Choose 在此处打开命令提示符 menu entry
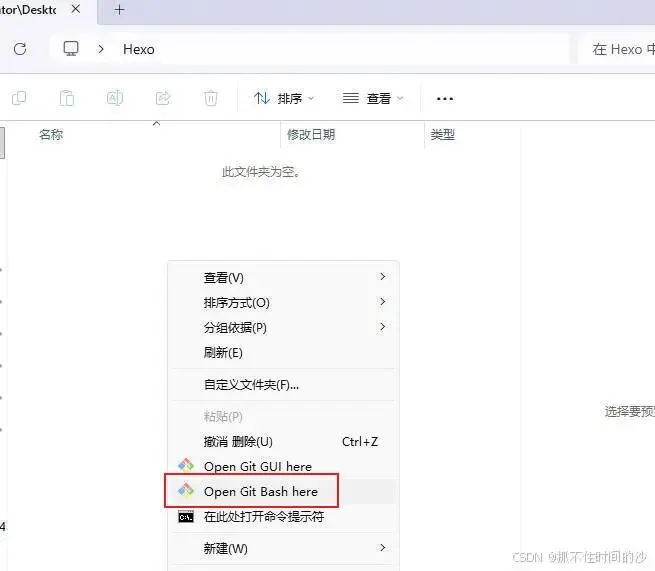This screenshot has width=655, height=571. tap(283, 517)
